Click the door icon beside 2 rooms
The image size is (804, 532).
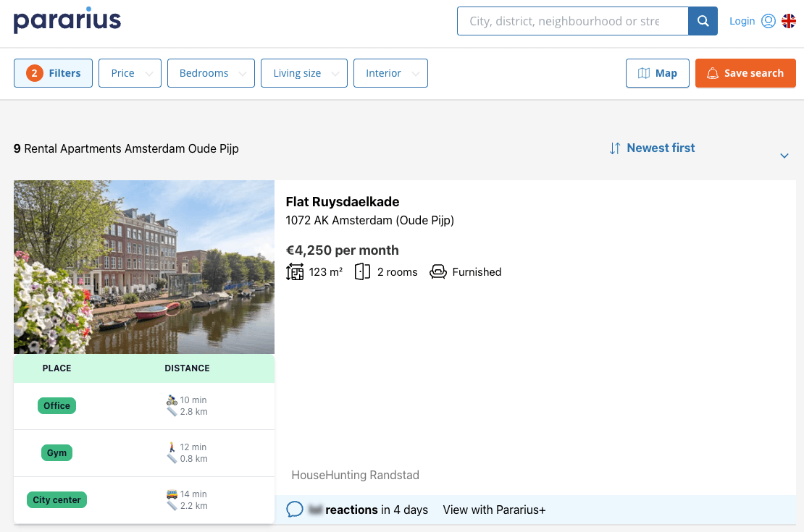coord(362,271)
